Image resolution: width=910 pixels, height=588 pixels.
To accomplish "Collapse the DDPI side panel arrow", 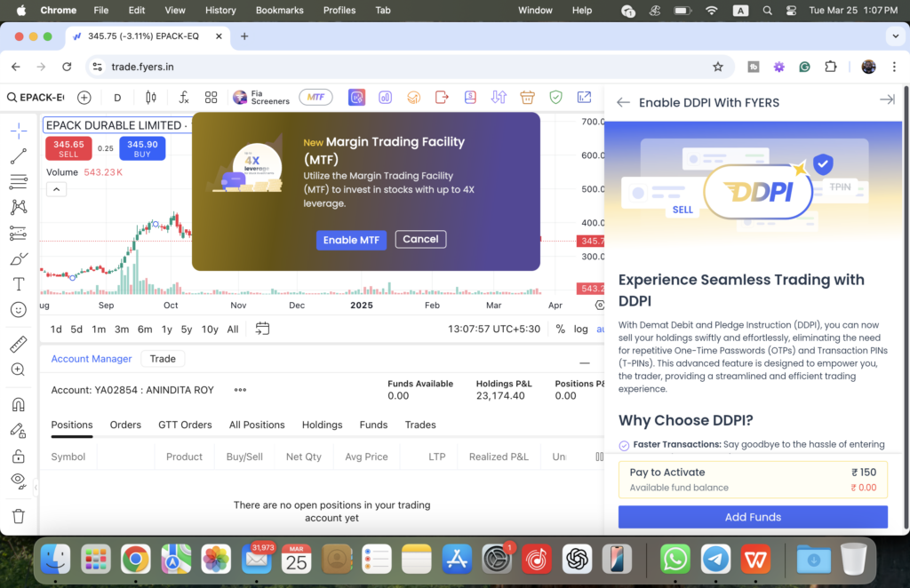I will point(887,99).
